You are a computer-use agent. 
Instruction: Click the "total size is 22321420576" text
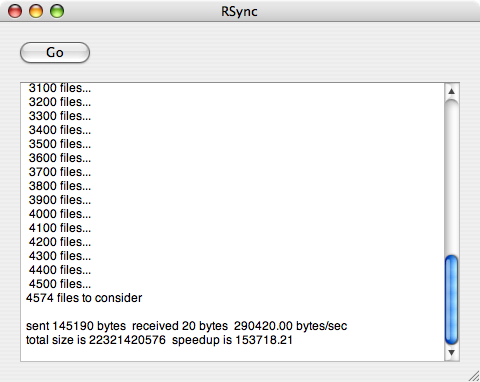click(x=96, y=340)
